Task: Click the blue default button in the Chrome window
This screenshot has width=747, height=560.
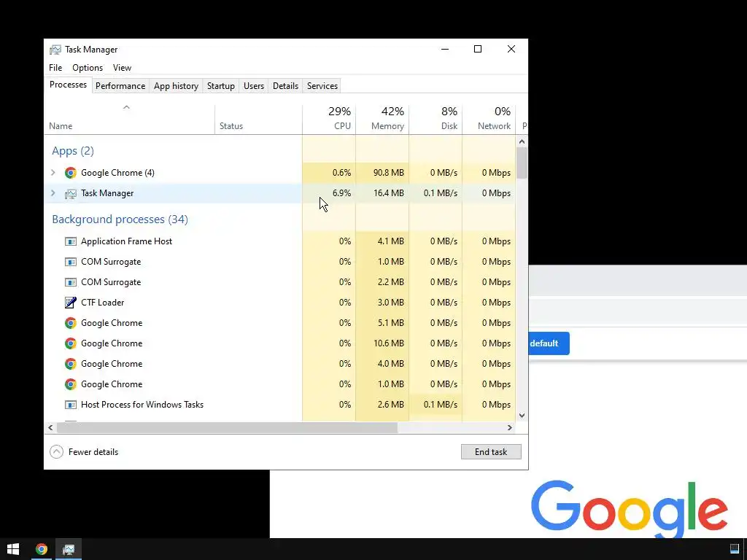Action: [x=549, y=343]
